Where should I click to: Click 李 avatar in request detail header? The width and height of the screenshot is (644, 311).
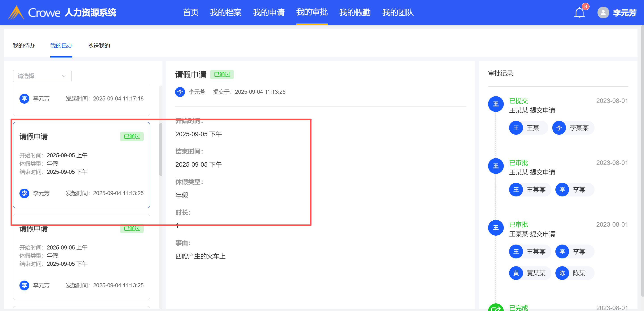click(180, 92)
